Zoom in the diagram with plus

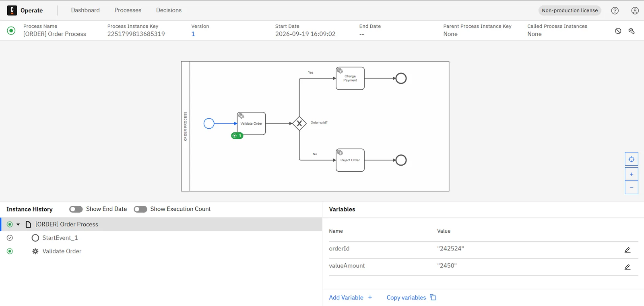pos(631,174)
